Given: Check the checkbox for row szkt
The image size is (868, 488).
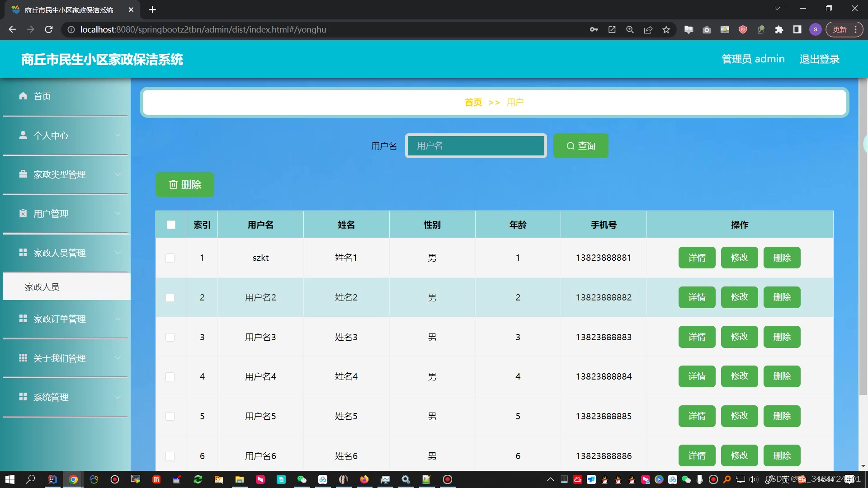Looking at the screenshot, I should coord(170,258).
